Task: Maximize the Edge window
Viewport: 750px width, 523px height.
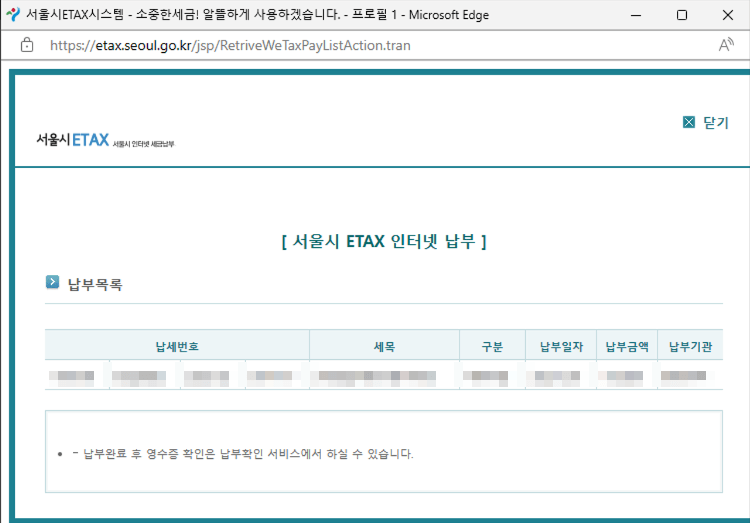Action: point(682,15)
